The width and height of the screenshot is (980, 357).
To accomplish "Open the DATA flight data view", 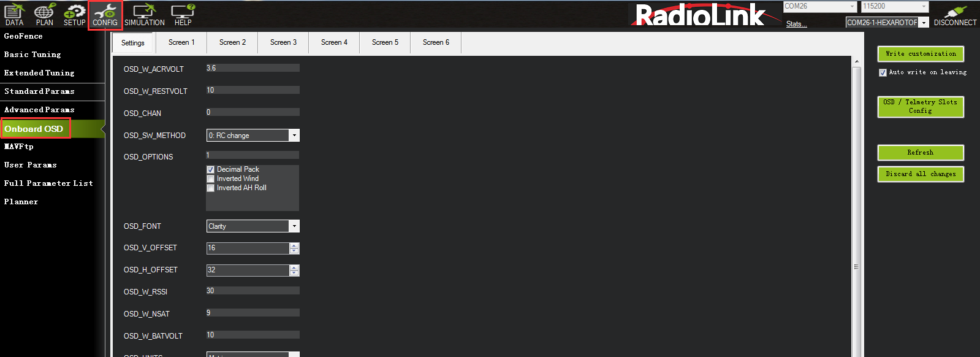I will click(14, 14).
